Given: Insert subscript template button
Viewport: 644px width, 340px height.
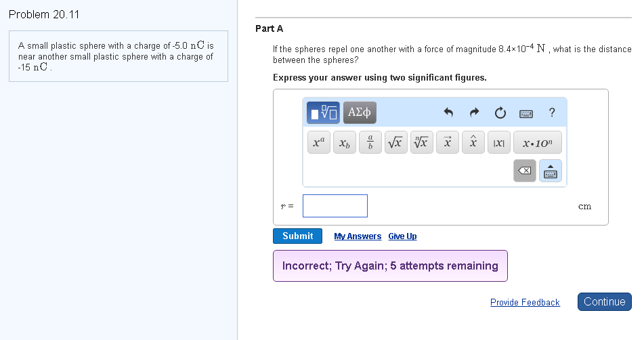Looking at the screenshot, I should (345, 142).
